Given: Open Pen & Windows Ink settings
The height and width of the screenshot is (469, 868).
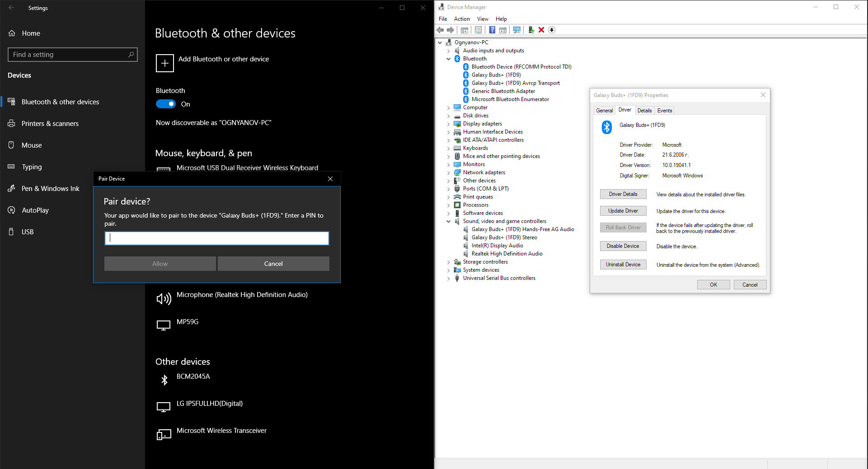Looking at the screenshot, I should coord(51,189).
